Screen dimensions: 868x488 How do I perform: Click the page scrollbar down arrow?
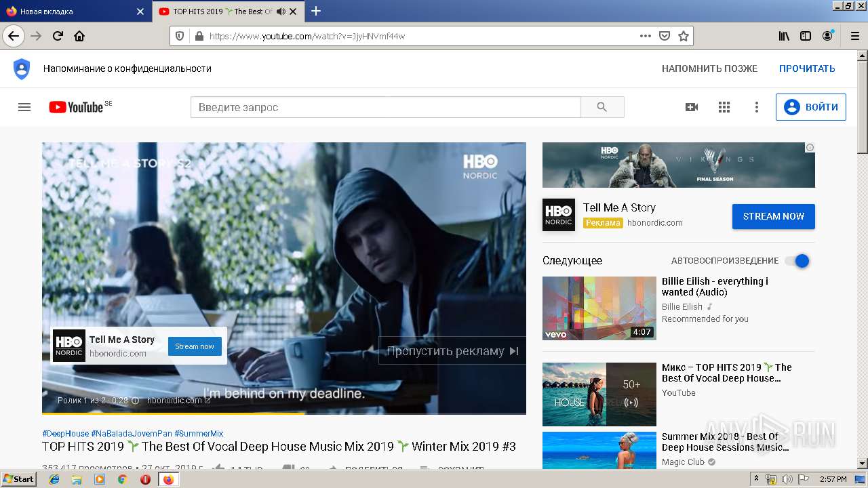[x=862, y=464]
